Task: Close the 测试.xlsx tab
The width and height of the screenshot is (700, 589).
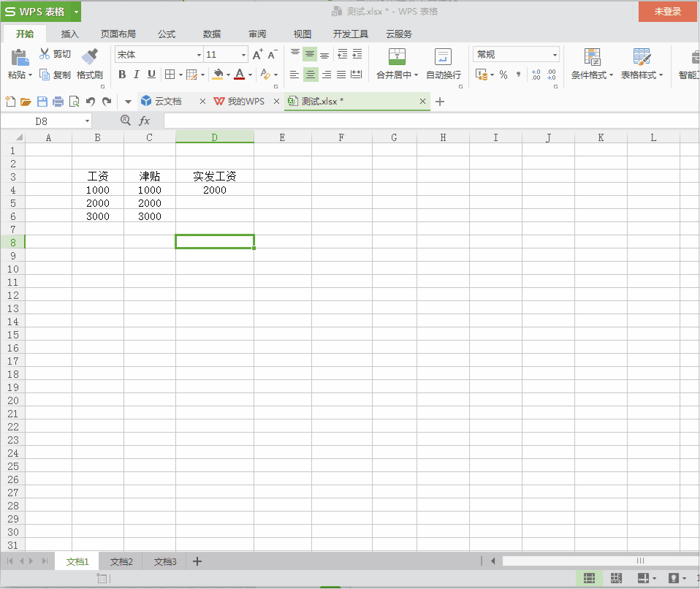Action: (x=422, y=102)
